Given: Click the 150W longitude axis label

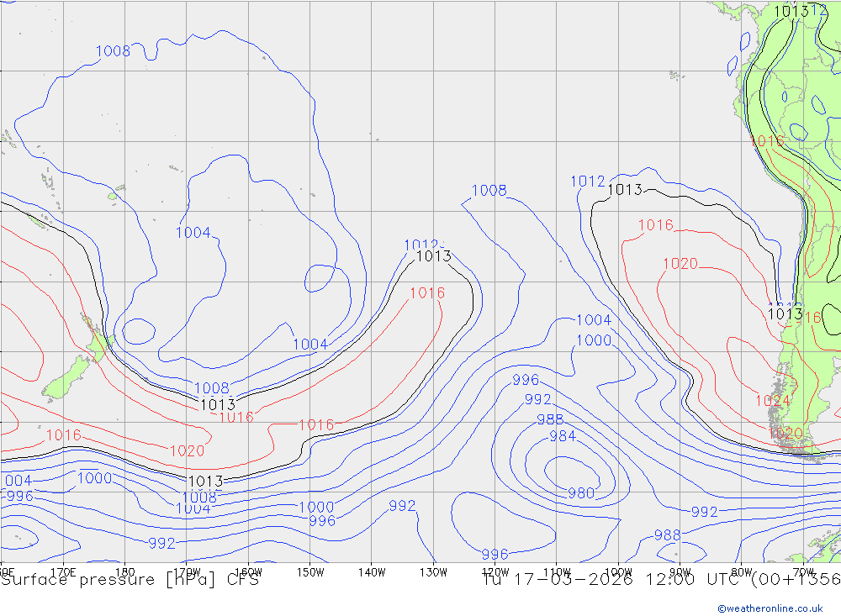Looking at the screenshot, I should tap(310, 572).
